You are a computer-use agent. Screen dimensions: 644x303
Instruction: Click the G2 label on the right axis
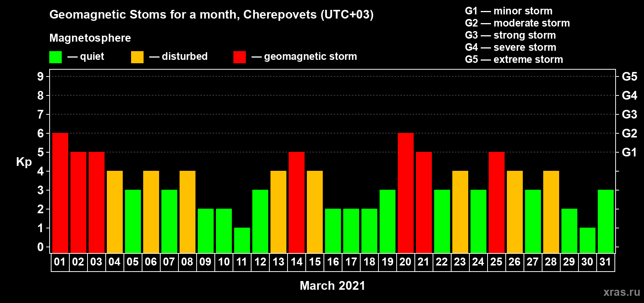tap(629, 133)
